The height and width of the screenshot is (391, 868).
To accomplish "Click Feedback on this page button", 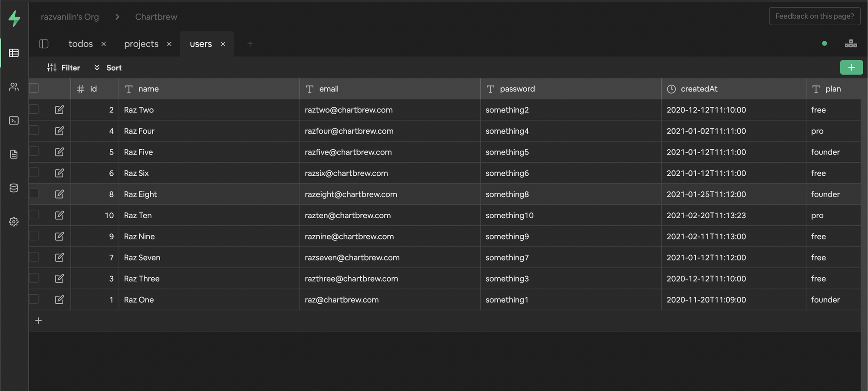I will (x=814, y=16).
